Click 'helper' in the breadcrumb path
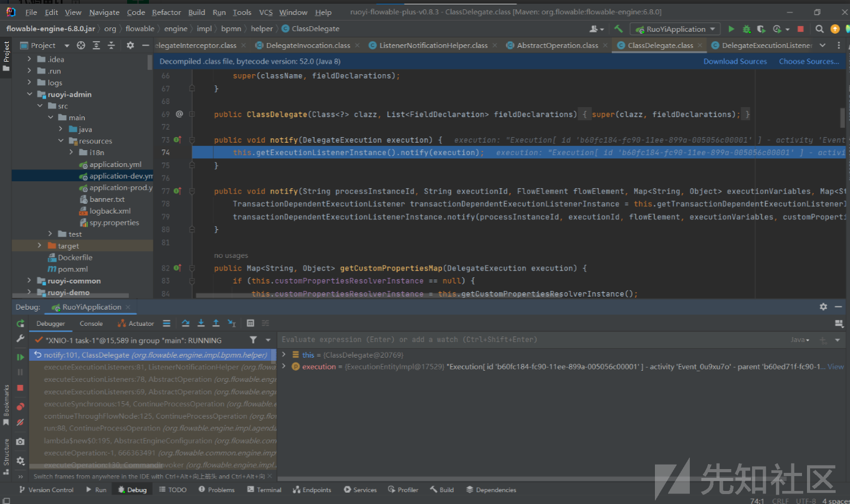The height and width of the screenshot is (504, 850). 262,29
